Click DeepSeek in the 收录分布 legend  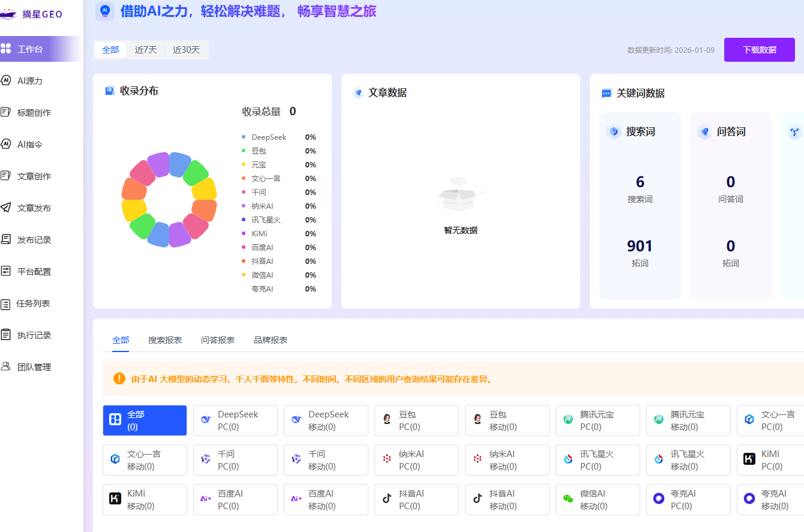(269, 137)
